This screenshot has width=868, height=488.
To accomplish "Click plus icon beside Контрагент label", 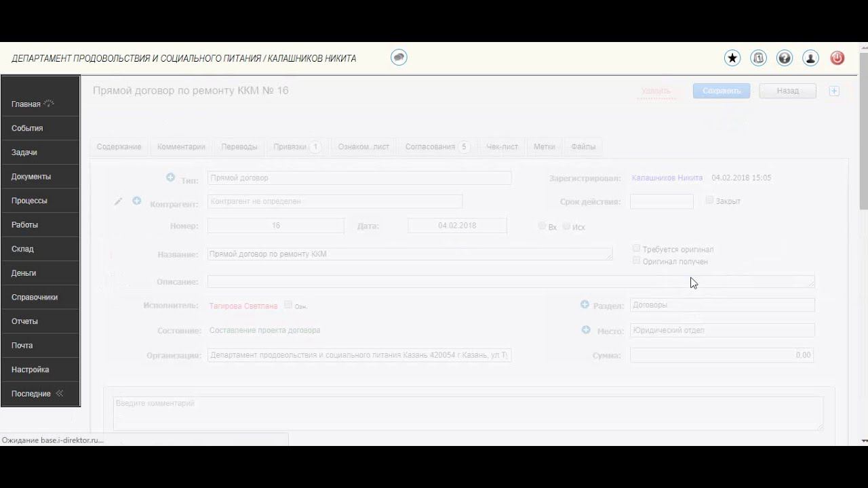I will pyautogui.click(x=137, y=201).
